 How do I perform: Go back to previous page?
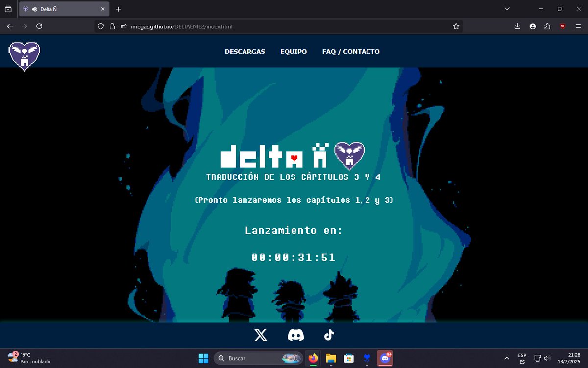click(10, 26)
